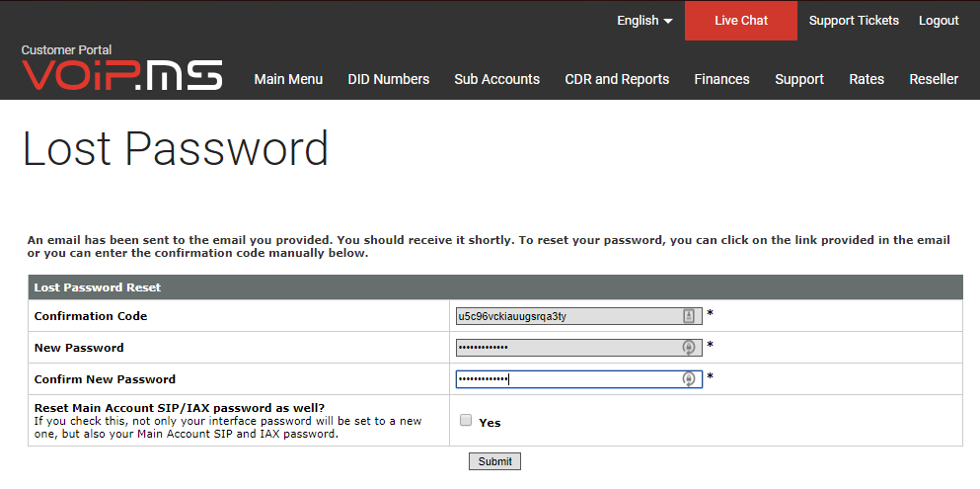
Task: Open Support Tickets link
Action: click(x=854, y=21)
